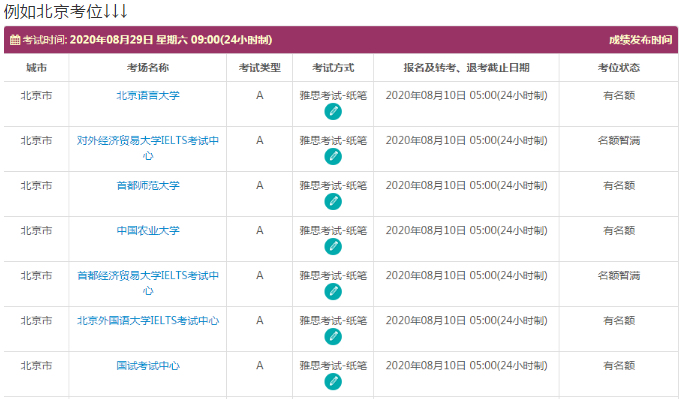The width and height of the screenshot is (679, 399).
Task: Click 有名额 status for 北京外国语大学
Action: (619, 321)
